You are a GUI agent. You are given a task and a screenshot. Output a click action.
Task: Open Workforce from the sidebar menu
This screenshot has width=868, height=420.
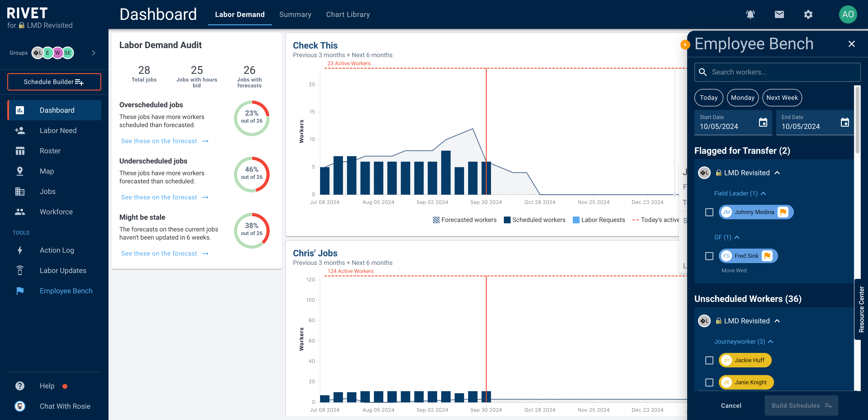(54, 212)
